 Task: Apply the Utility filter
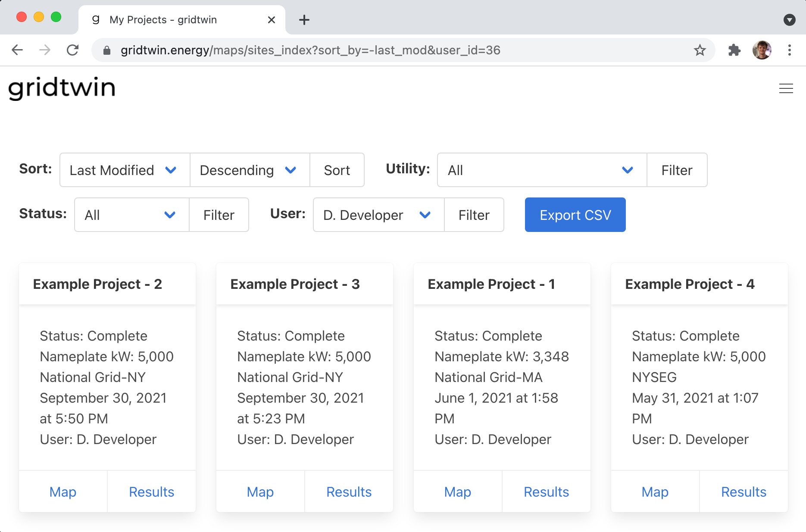(x=677, y=170)
